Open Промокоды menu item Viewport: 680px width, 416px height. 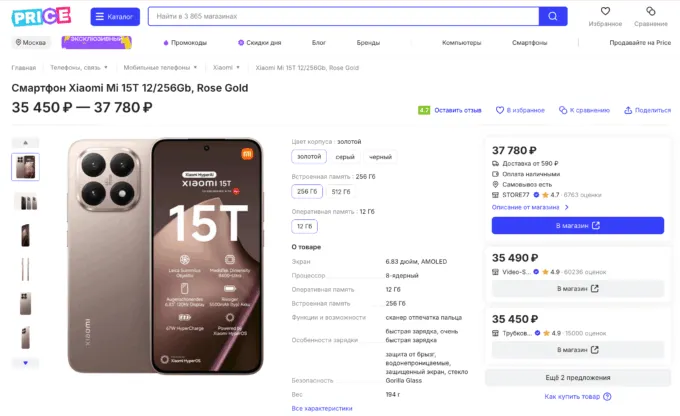point(185,43)
